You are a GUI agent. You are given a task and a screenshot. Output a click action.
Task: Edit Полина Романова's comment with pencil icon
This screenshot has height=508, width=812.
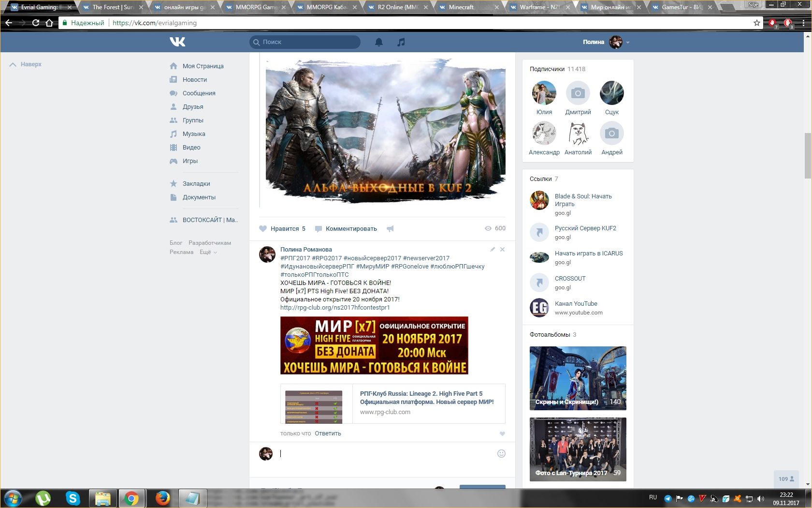point(493,249)
